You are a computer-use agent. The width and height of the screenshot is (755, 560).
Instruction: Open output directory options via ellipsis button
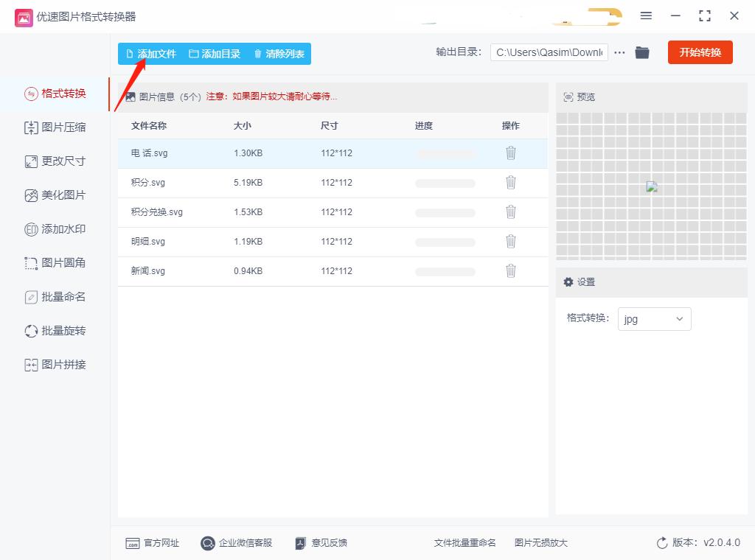(619, 52)
